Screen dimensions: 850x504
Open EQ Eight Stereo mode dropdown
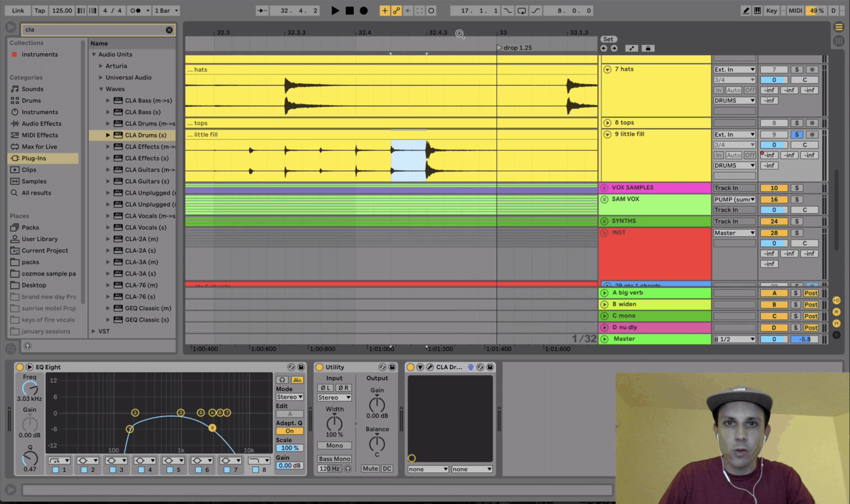coord(290,397)
